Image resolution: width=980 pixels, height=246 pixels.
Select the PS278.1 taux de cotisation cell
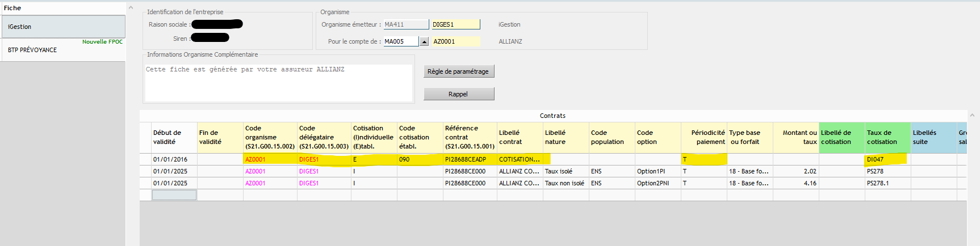(888, 183)
